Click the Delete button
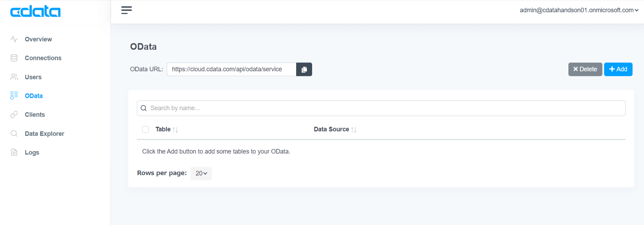 tap(585, 69)
